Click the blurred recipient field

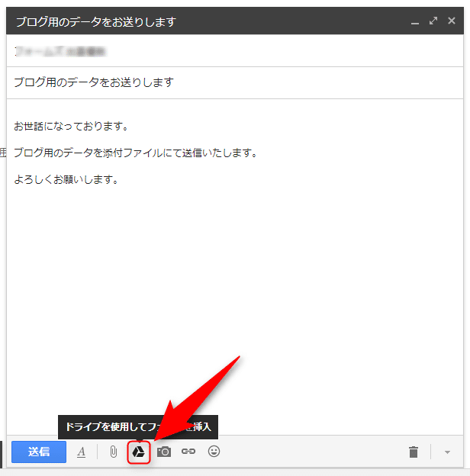coord(235,51)
